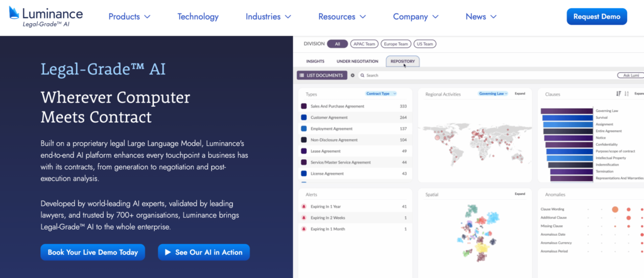Image resolution: width=644 pixels, height=278 pixels.
Task: Switch to the Insights tab
Action: click(x=315, y=61)
